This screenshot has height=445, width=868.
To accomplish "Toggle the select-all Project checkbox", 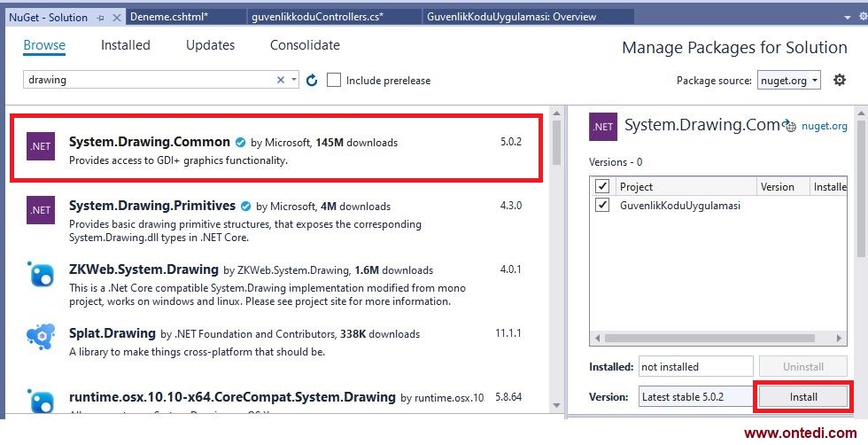I will pos(601,186).
